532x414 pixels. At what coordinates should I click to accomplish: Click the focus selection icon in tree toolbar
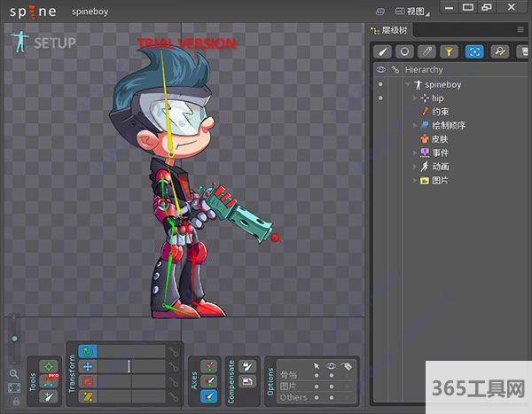[x=474, y=52]
